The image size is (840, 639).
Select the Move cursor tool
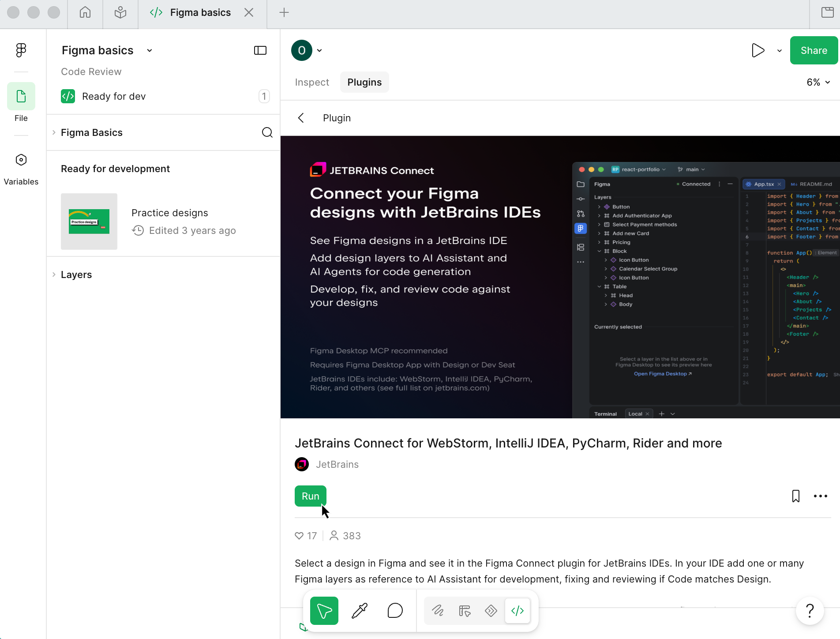(x=324, y=611)
